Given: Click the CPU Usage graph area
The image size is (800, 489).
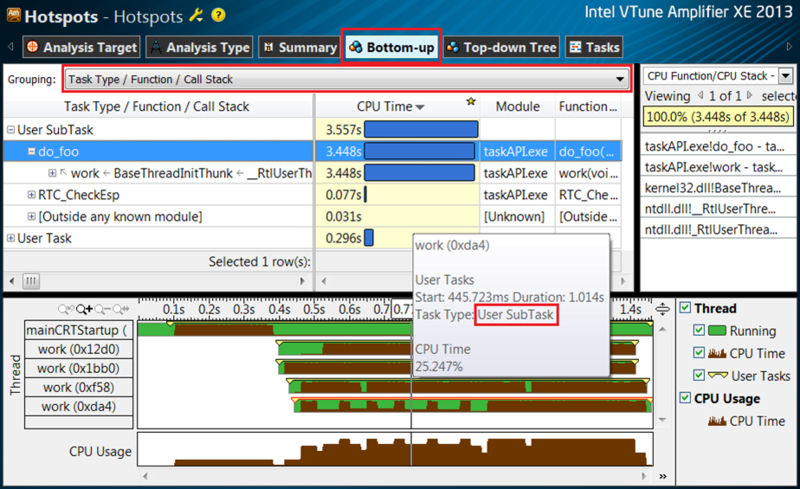Looking at the screenshot, I should pos(395,449).
